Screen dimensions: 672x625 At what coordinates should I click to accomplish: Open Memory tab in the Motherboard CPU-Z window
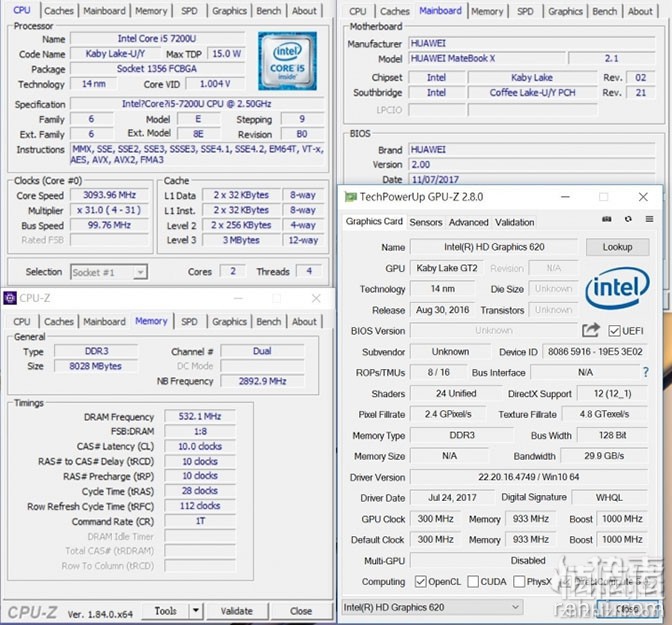coord(487,11)
